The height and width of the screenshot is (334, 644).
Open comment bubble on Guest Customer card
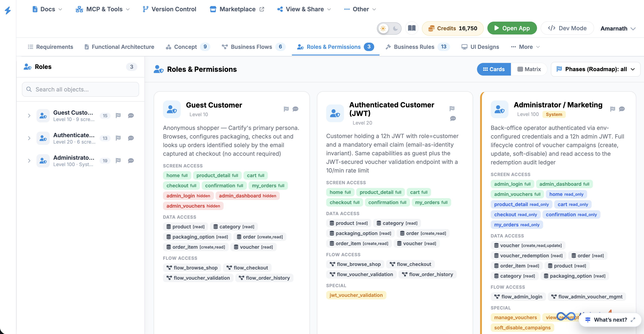295,109
